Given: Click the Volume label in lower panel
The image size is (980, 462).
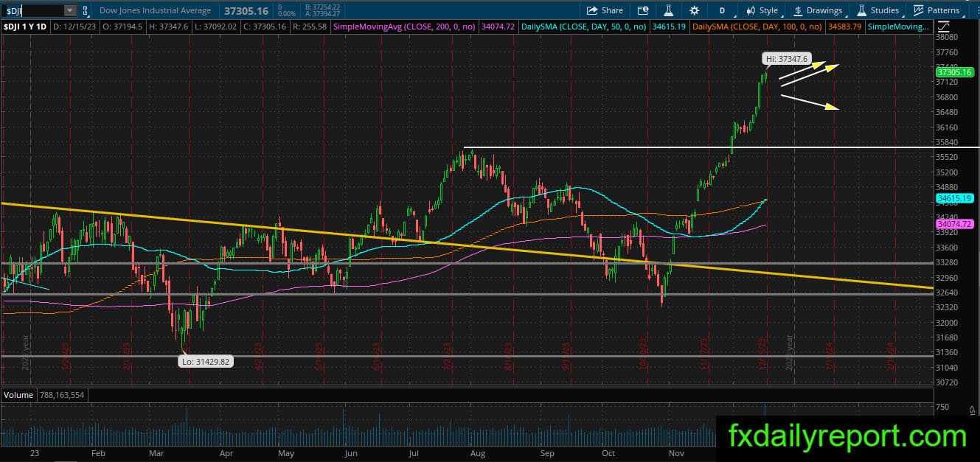Looking at the screenshot, I should (x=18, y=395).
